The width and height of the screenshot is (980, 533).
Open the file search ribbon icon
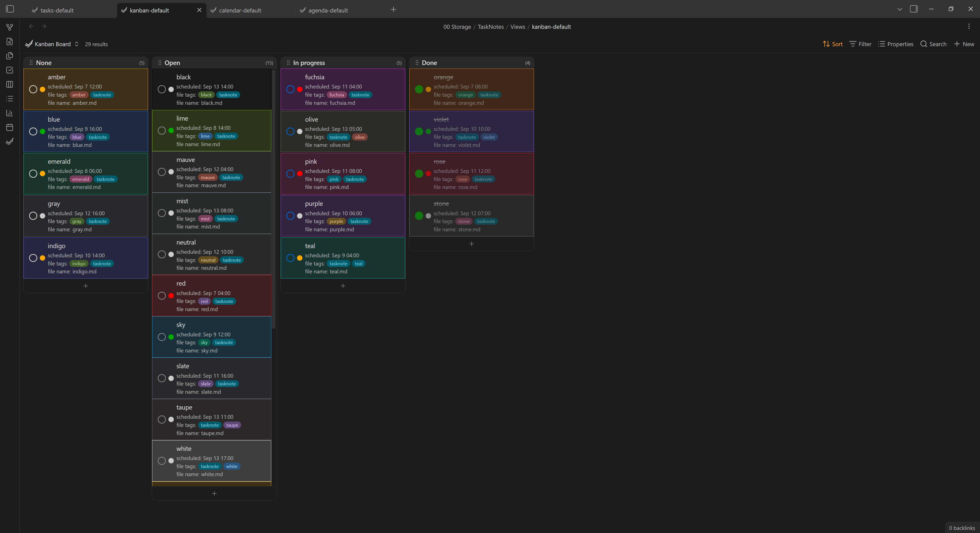(x=10, y=41)
